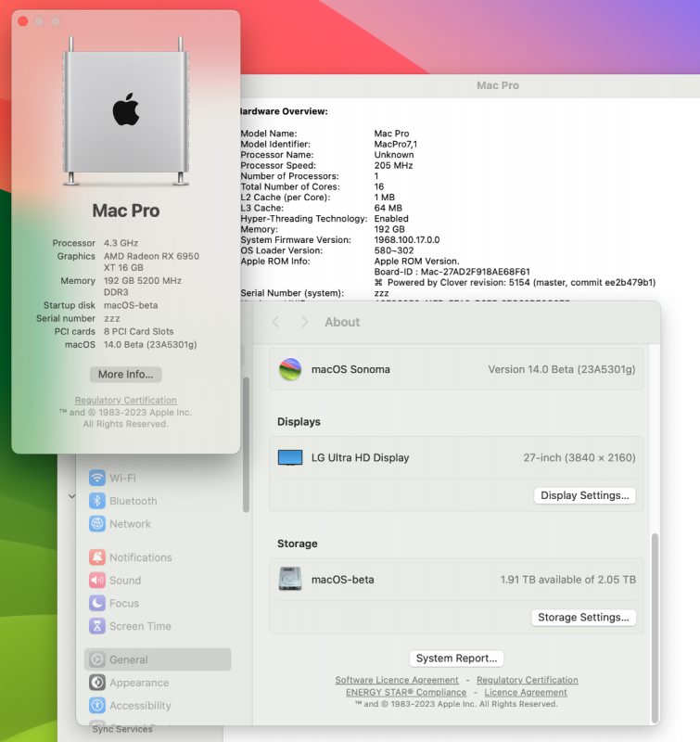Open the Licence Agreement link

(x=526, y=692)
